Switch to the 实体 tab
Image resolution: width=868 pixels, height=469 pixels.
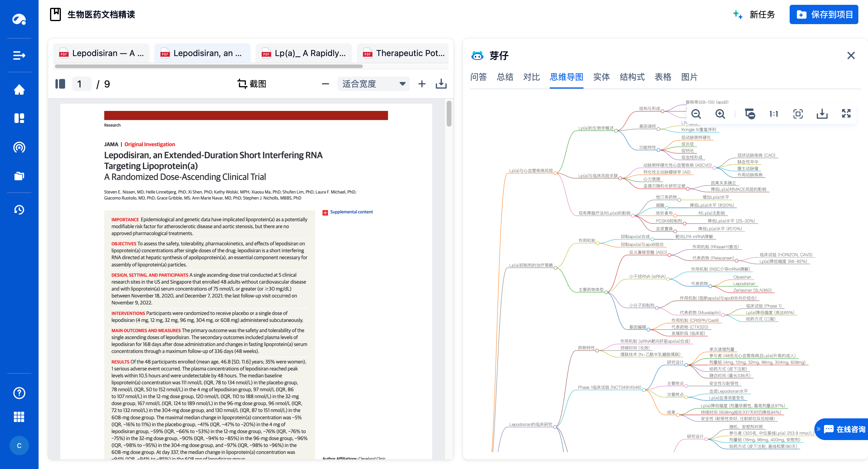coord(601,77)
